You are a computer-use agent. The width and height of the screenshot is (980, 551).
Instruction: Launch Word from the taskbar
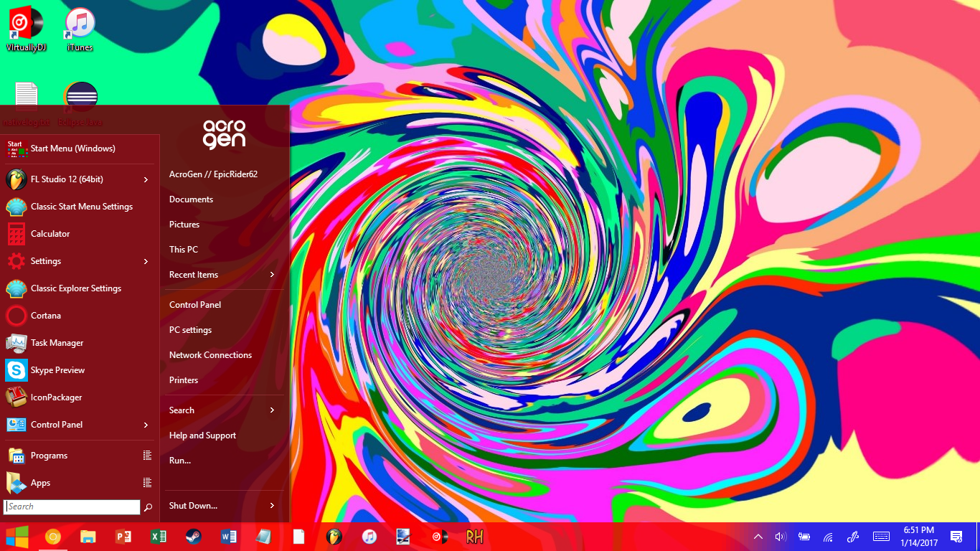(229, 537)
